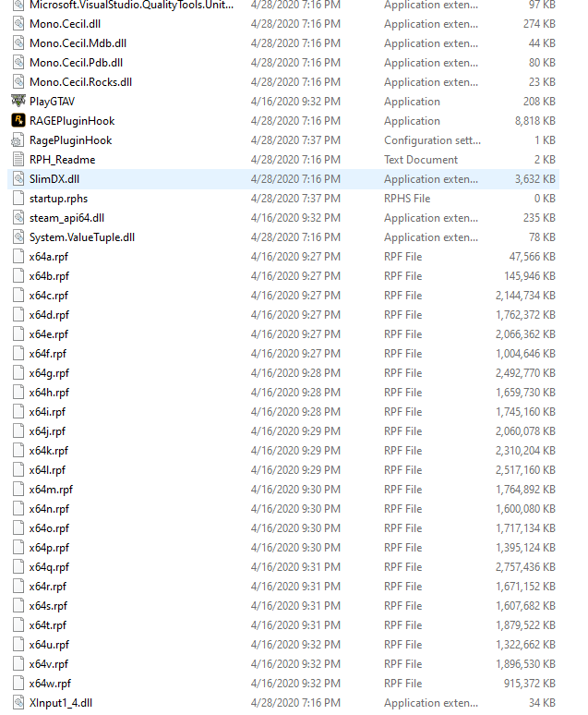Click the x64g.rpf file icon
Screen dimensions: 588x715
[x=18, y=372]
